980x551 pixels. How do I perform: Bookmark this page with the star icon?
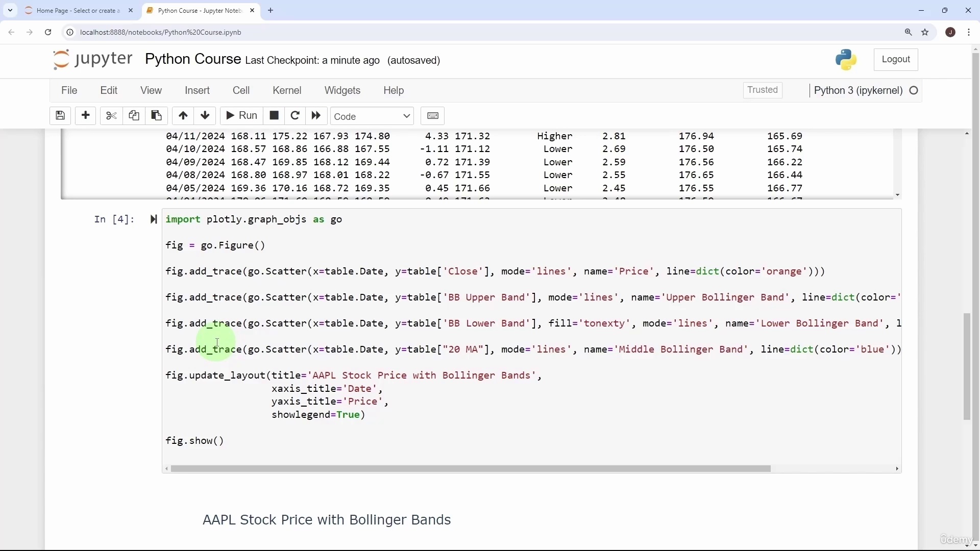click(926, 32)
